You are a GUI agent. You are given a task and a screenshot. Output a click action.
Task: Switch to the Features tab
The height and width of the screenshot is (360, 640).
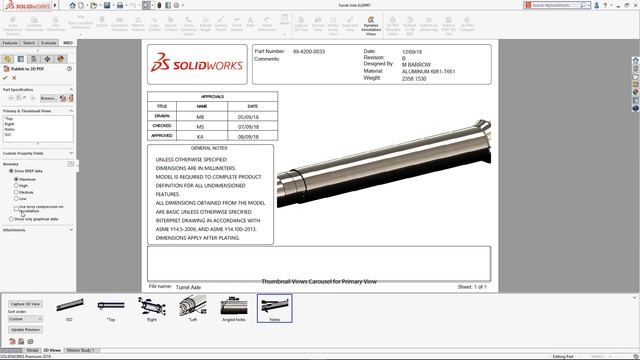point(10,43)
